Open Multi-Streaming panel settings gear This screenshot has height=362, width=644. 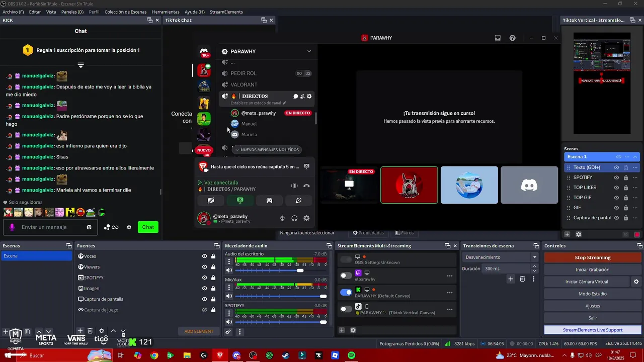(x=353, y=330)
